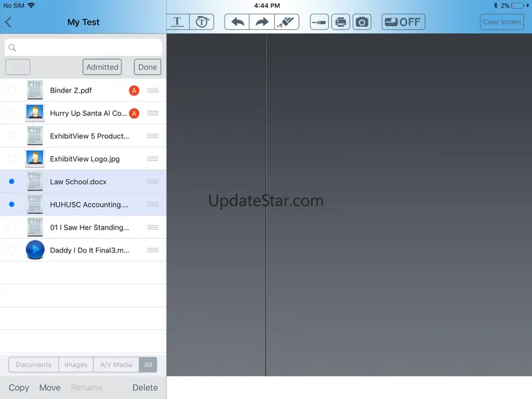Focus the search field

(x=83, y=48)
